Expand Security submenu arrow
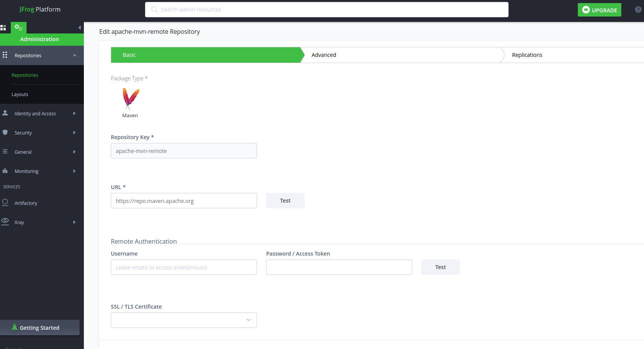This screenshot has width=644, height=349. [74, 133]
